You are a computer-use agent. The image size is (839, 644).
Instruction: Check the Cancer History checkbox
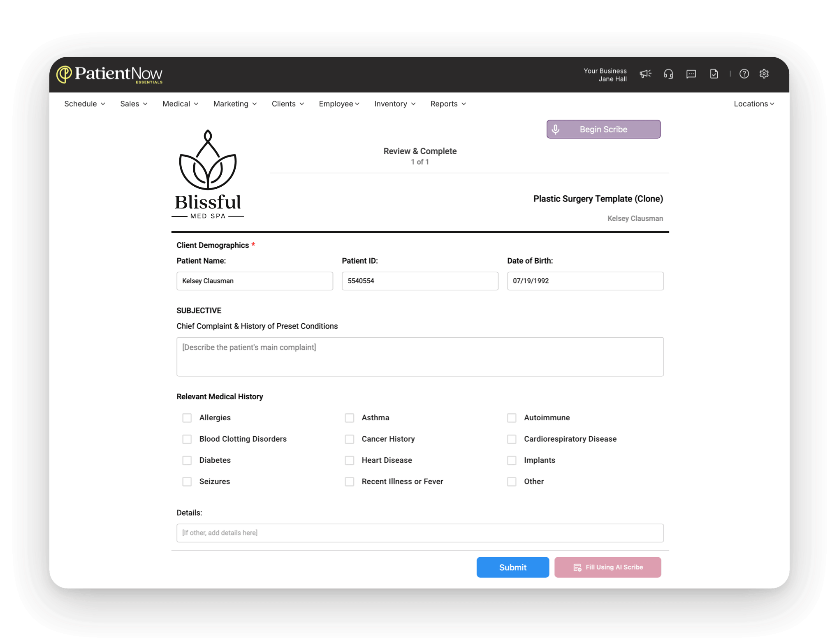pos(350,439)
